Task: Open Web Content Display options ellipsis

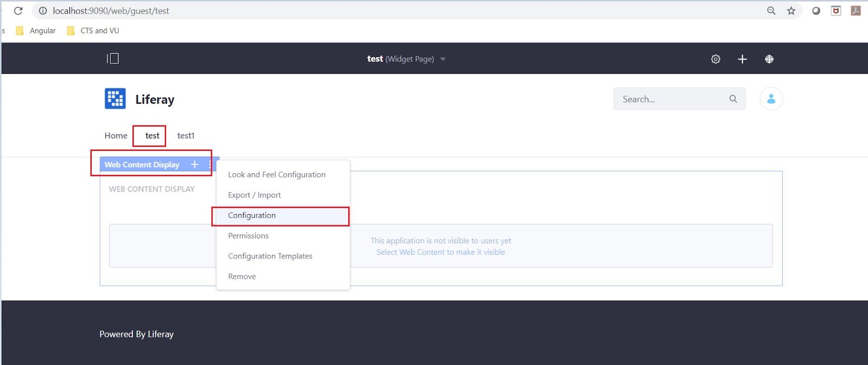Action: (x=210, y=165)
